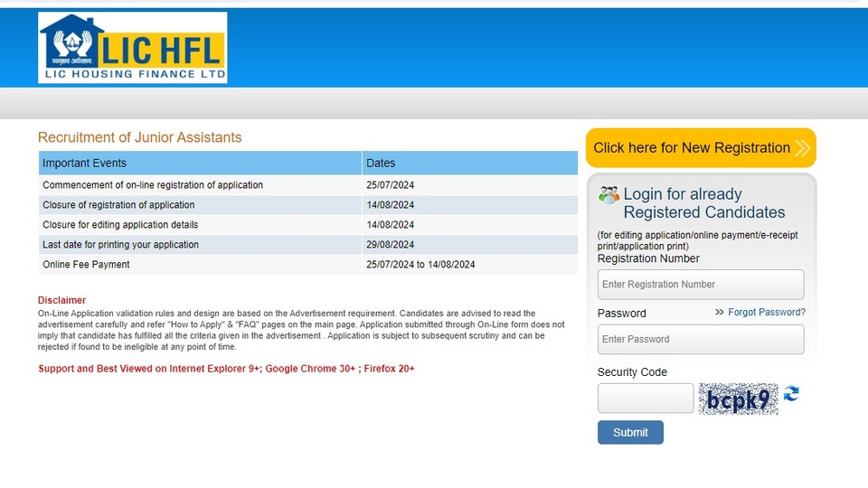Select the date 29/08/2024

[x=390, y=245]
